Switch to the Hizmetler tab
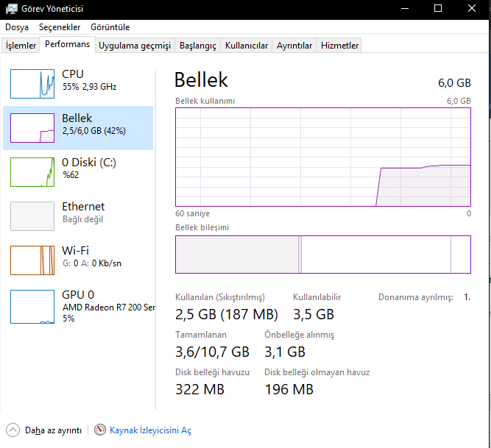This screenshot has height=448, width=491. pos(340,46)
